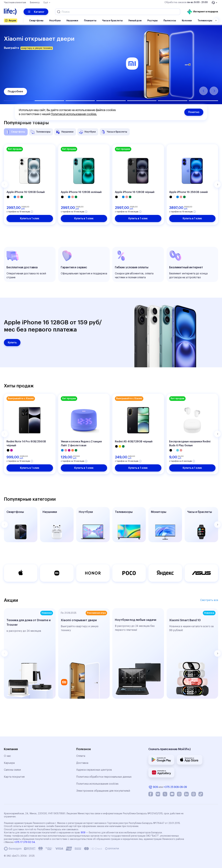Click the App Store download badge
The width and height of the screenshot is (222, 868).
pyautogui.click(x=189, y=760)
